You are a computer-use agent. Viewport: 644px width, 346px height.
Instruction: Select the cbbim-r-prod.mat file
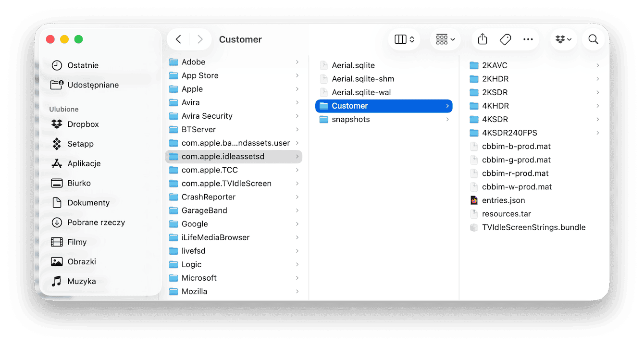534,173
